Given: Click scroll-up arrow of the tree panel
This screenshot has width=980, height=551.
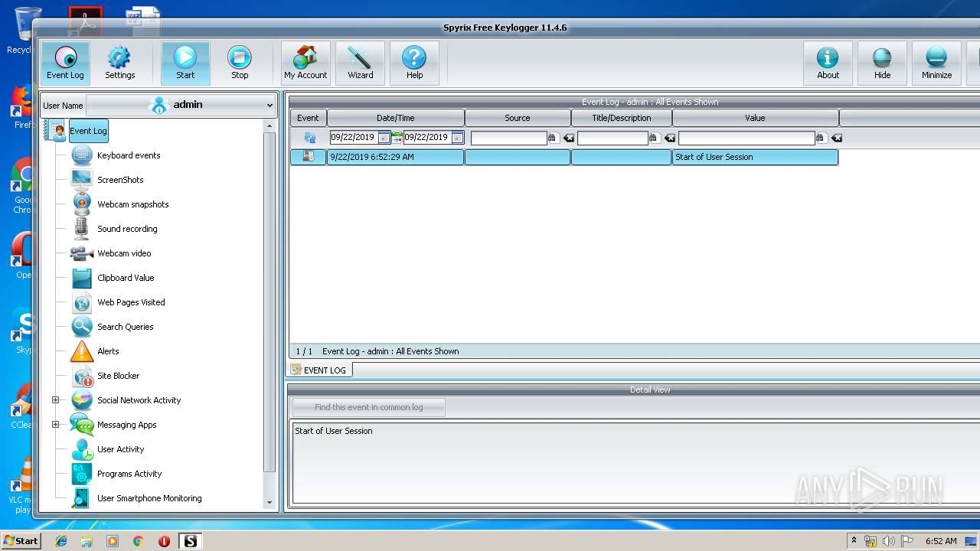Looking at the screenshot, I should click(x=269, y=126).
